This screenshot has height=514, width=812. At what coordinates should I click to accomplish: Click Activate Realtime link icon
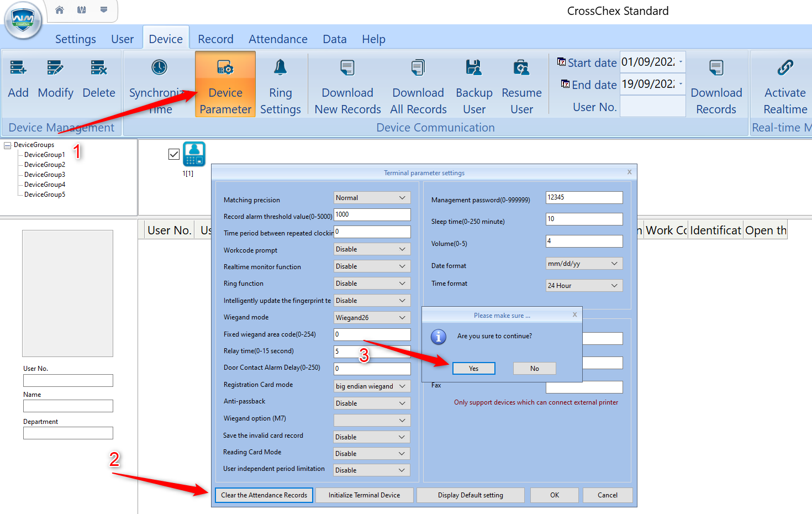point(785,68)
